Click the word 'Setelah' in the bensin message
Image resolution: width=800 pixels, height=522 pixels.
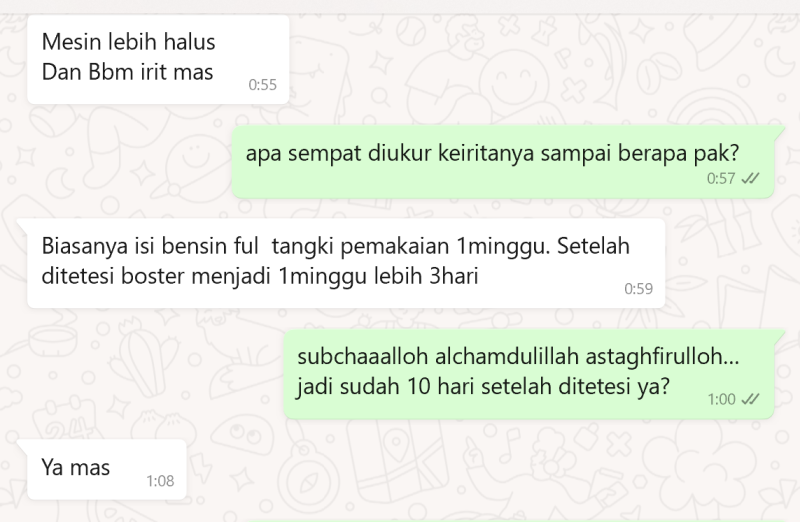click(x=593, y=246)
